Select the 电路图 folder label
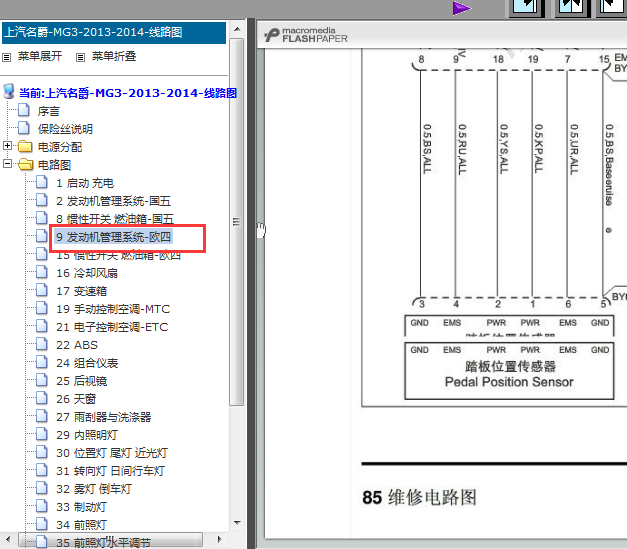Viewport: 627px width, 549px height. pyautogui.click(x=54, y=165)
